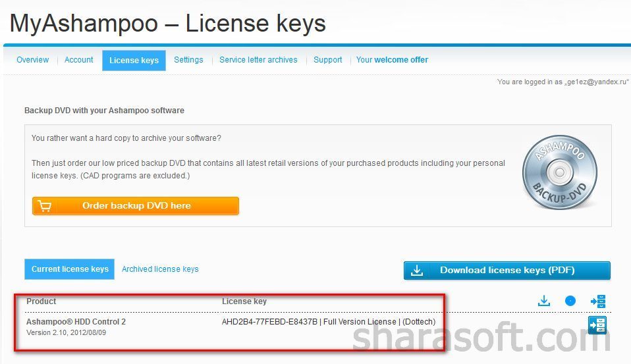View Your welcome offer
The height and width of the screenshot is (364, 631).
pos(392,59)
